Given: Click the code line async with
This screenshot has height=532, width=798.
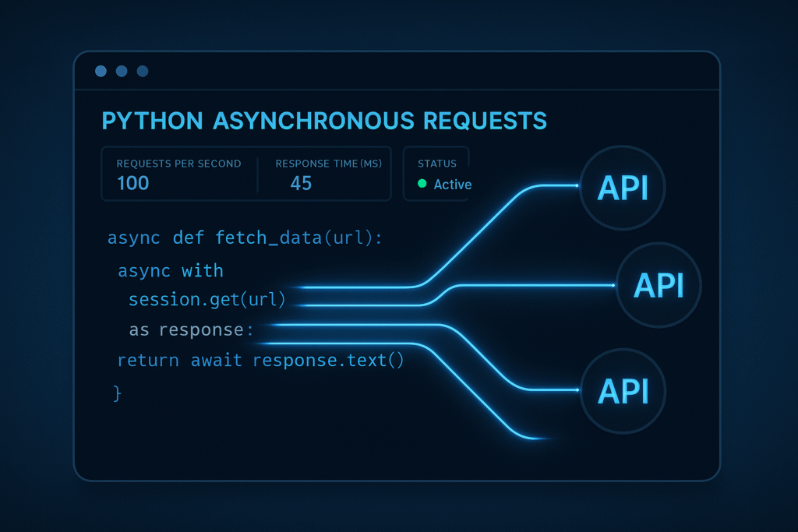Looking at the screenshot, I should coord(171,270).
